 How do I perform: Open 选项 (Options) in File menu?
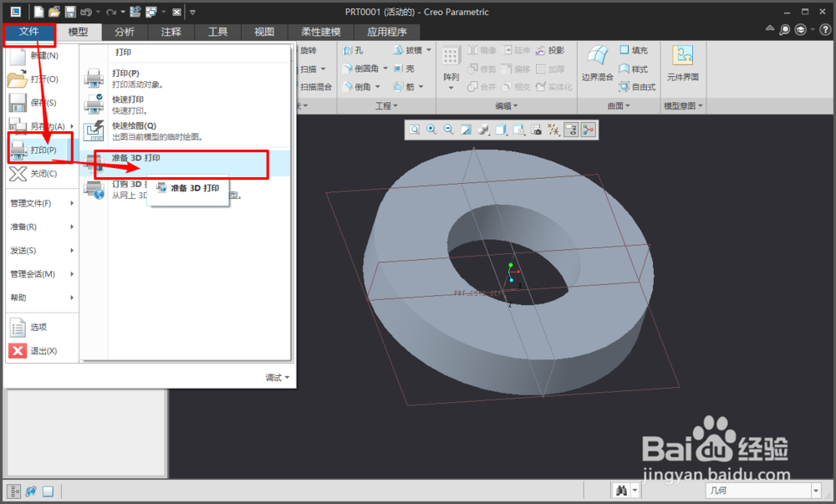[x=40, y=327]
